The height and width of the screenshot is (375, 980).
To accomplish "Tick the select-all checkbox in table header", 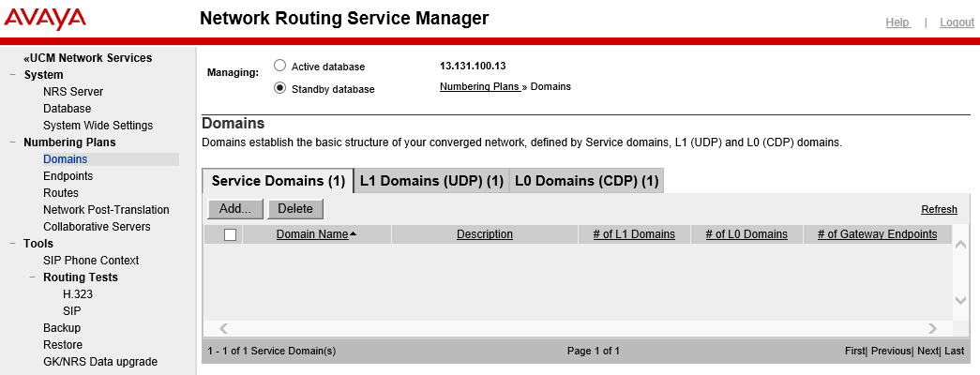I will (x=230, y=234).
